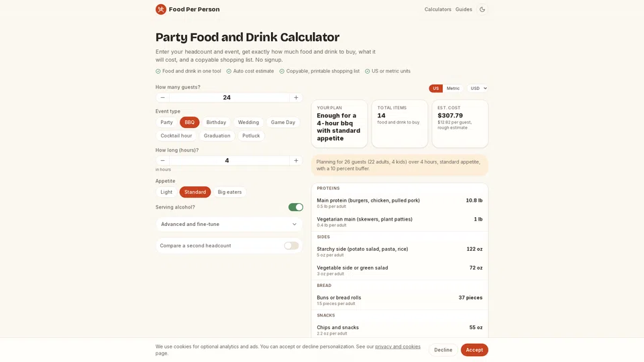This screenshot has width=644, height=362.
Task: Click the Food Per Person logo icon
Action: 160,9
